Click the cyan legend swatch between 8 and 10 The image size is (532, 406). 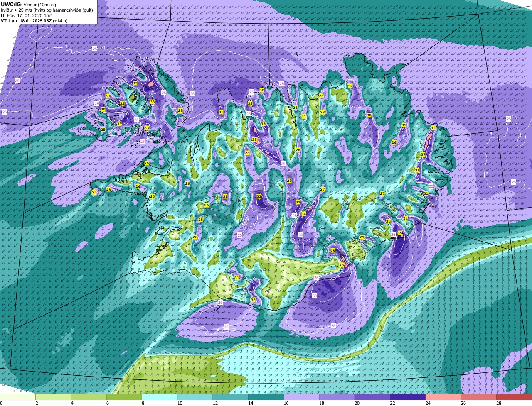click(160, 397)
